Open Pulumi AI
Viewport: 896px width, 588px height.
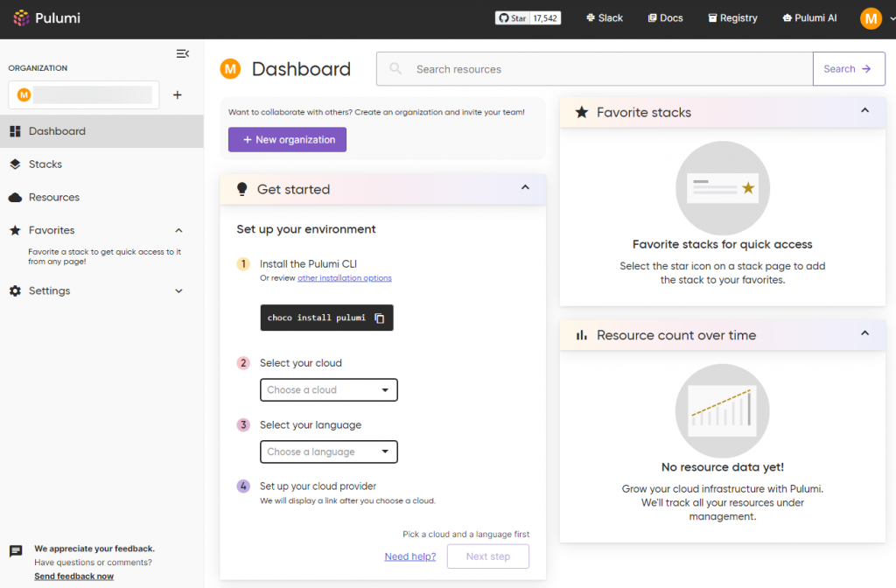(809, 18)
